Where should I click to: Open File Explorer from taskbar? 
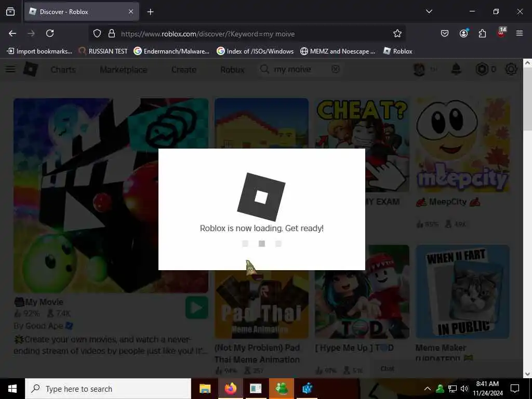tap(205, 389)
